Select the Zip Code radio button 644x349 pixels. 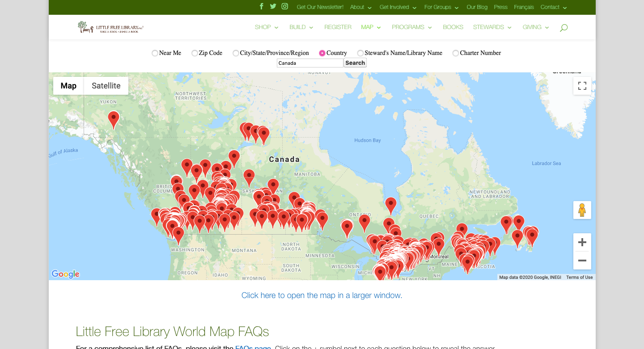(195, 53)
